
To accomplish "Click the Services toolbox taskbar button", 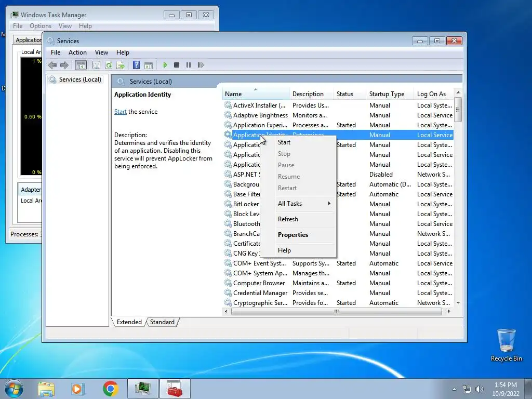I will tap(175, 389).
